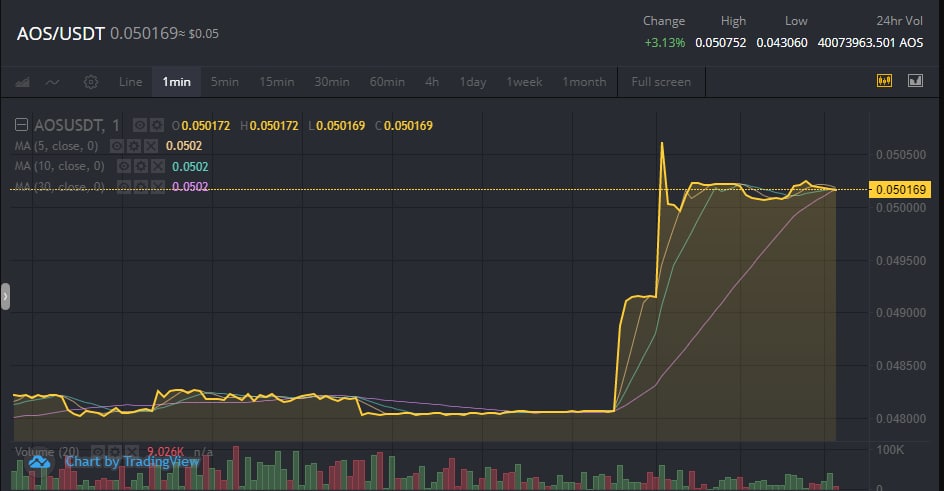Click the Close value 0.050169 in legend
The height and width of the screenshot is (491, 944).
click(x=408, y=126)
